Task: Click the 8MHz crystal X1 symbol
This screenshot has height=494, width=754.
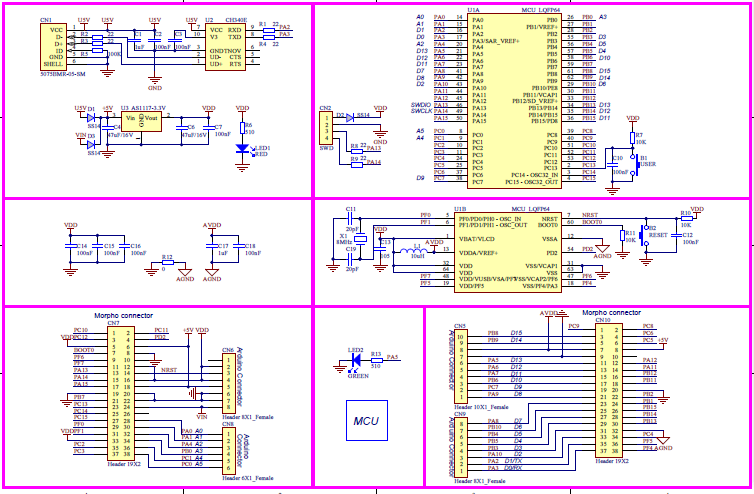Action: [x=349, y=241]
